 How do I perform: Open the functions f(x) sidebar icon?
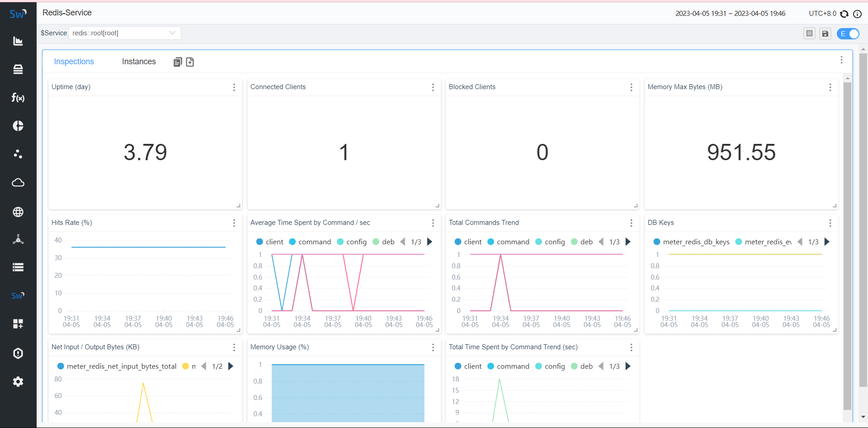click(x=18, y=98)
